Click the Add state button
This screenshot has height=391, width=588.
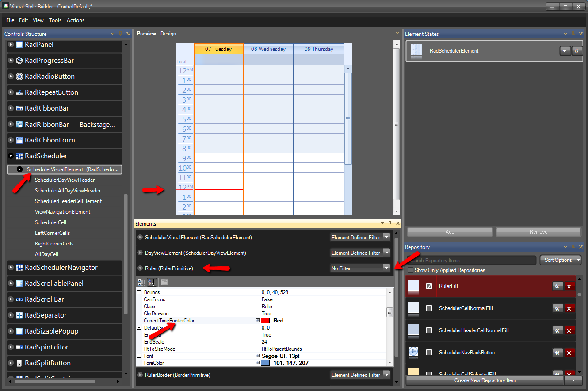[x=450, y=232]
